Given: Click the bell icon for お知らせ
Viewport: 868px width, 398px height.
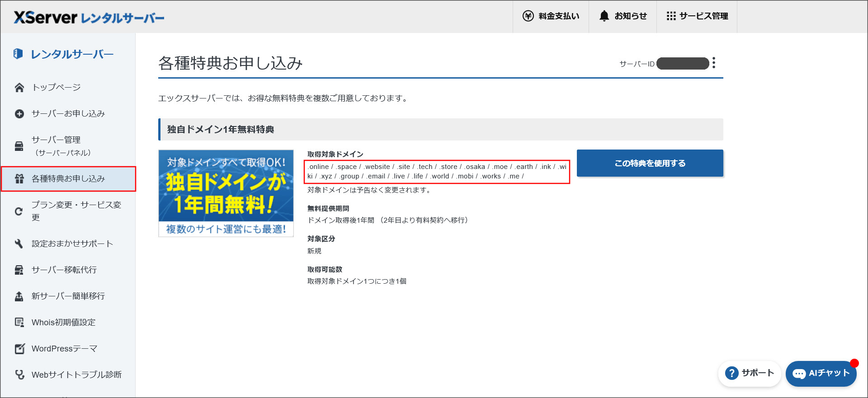Looking at the screenshot, I should coord(604,16).
